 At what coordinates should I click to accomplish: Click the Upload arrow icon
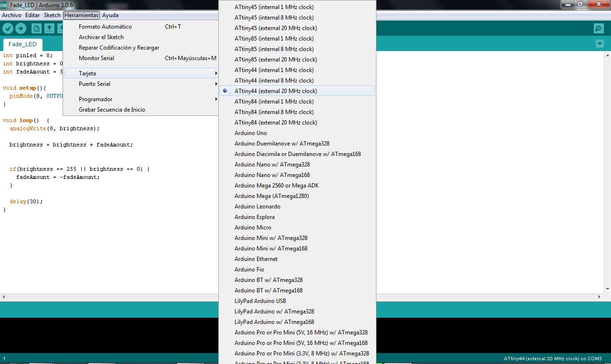(x=21, y=29)
